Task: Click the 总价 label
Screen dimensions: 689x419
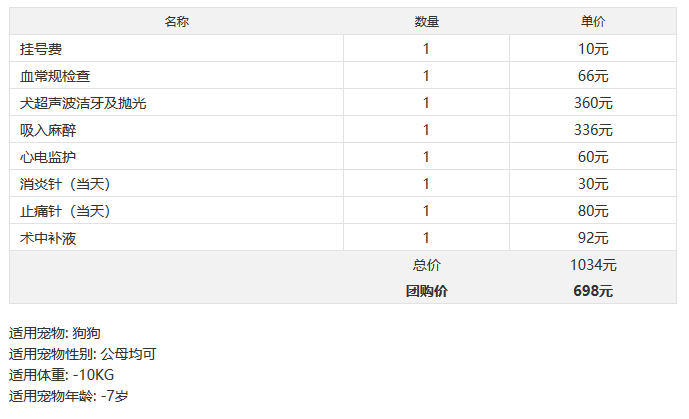Action: coord(426,265)
